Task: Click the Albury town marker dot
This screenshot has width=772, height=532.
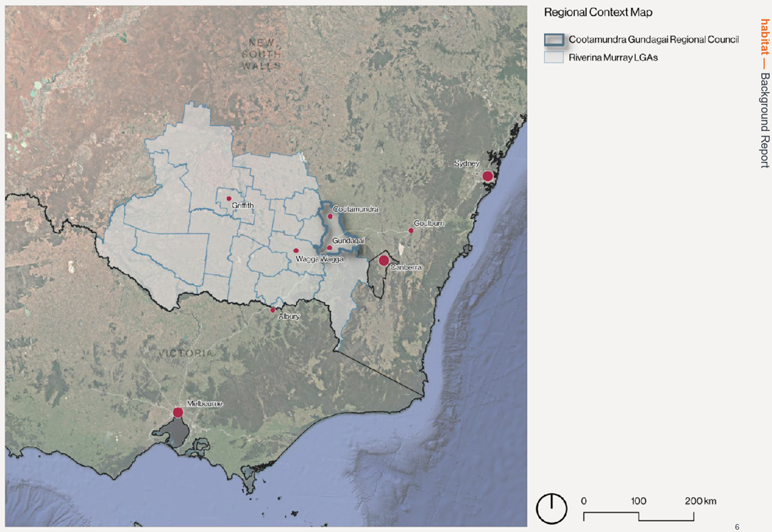Action: point(272,310)
